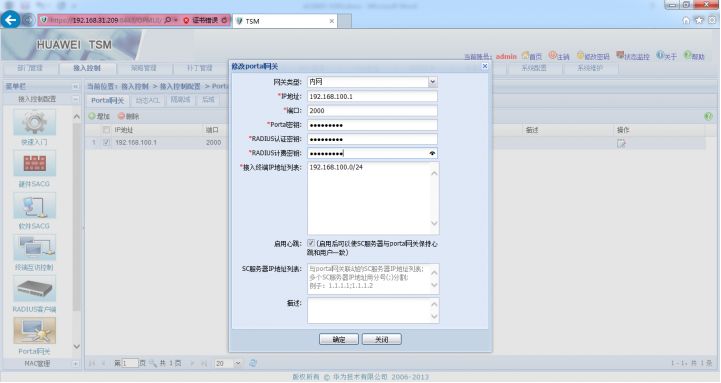Screen dimensions: 721x383
Task: Click 修改密码 change password in the header
Action: click(593, 56)
